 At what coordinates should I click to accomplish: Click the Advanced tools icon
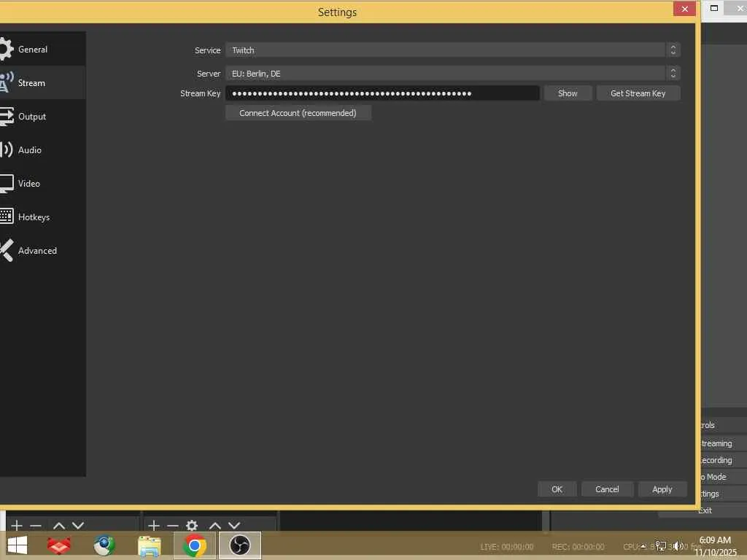coord(6,251)
